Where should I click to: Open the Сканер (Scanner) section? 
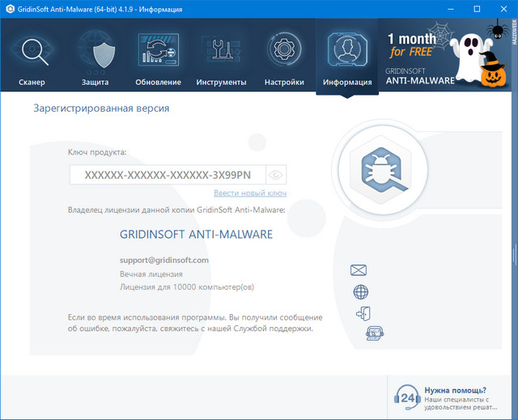point(32,57)
